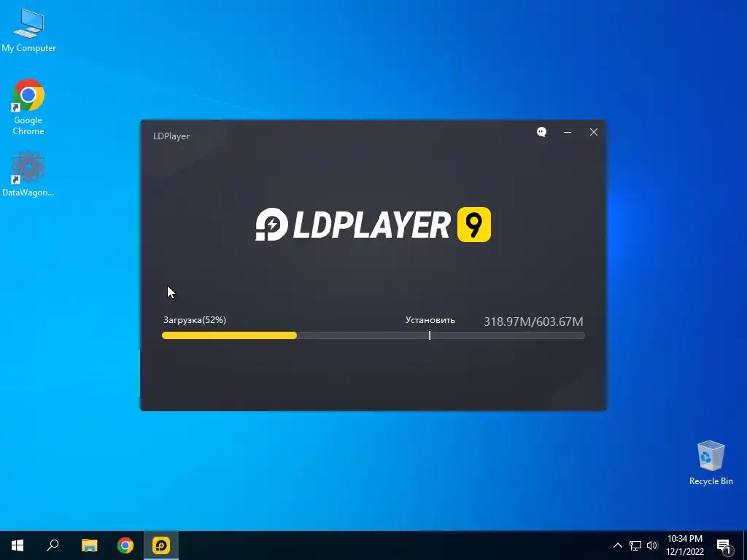Open the feedback chat icon in LDPlayer
The image size is (747, 560).
tap(542, 132)
